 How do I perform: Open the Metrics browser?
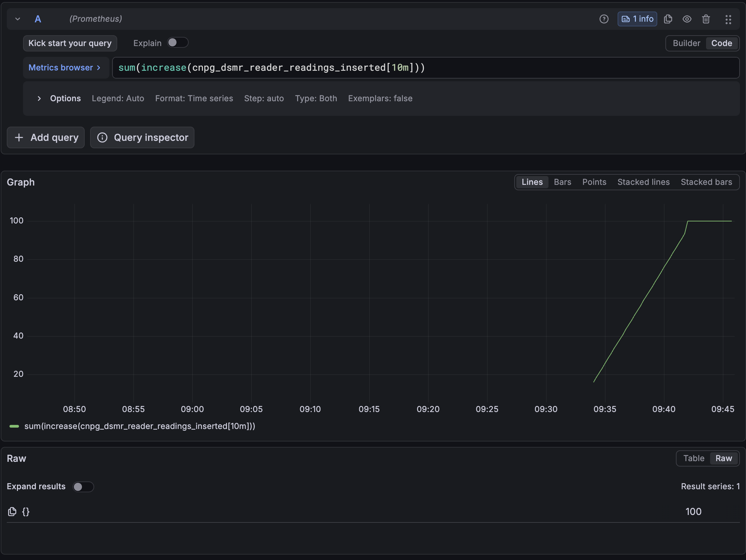pyautogui.click(x=66, y=68)
